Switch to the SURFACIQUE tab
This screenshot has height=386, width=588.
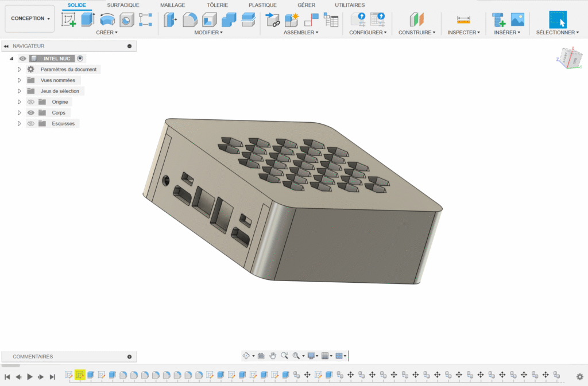click(x=123, y=5)
